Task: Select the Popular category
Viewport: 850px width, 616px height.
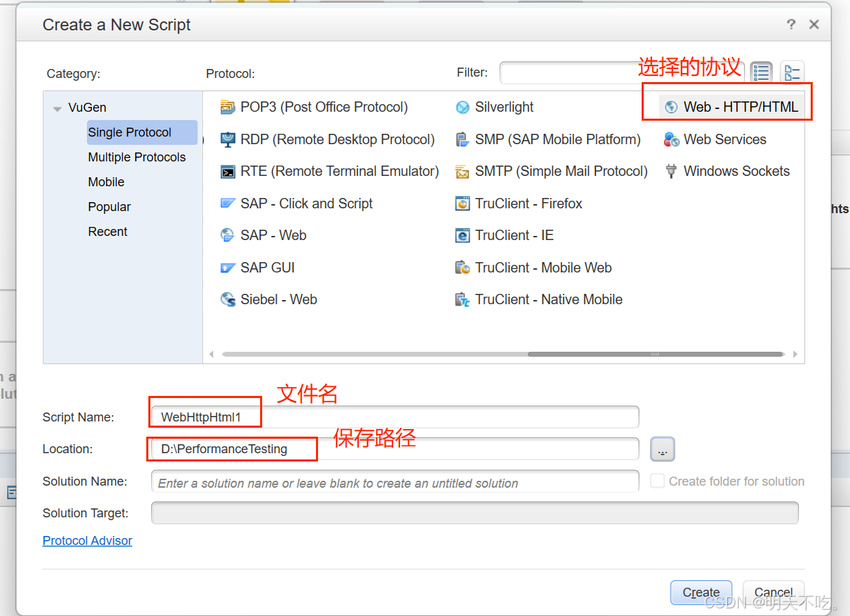Action: pyautogui.click(x=109, y=207)
